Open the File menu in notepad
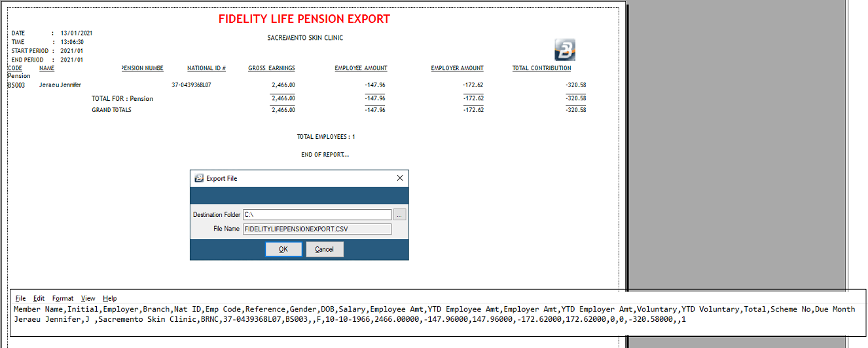This screenshot has width=868, height=348. click(x=20, y=298)
